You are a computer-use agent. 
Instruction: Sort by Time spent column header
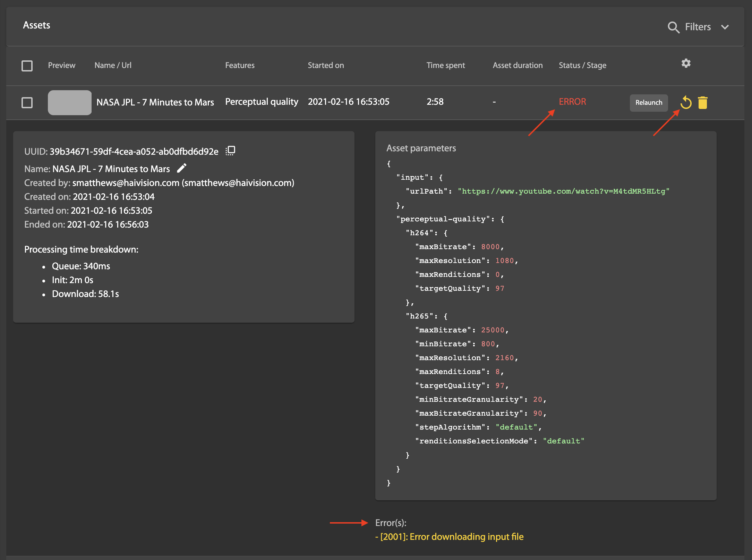tap(445, 65)
